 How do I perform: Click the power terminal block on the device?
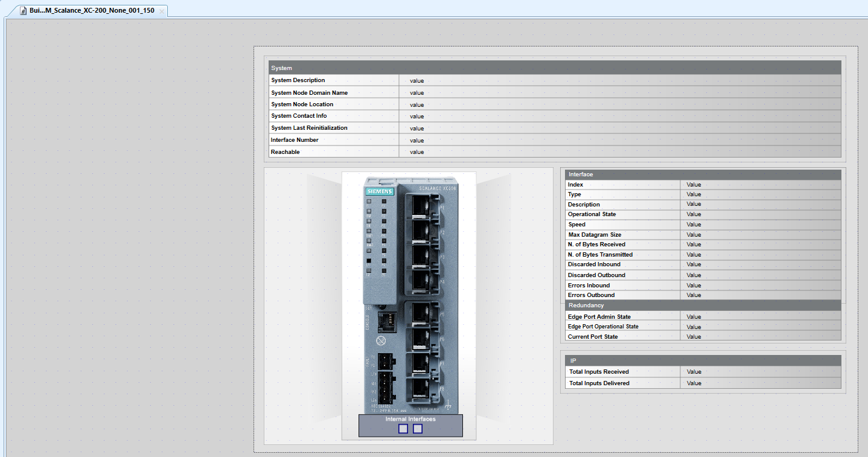point(385,388)
